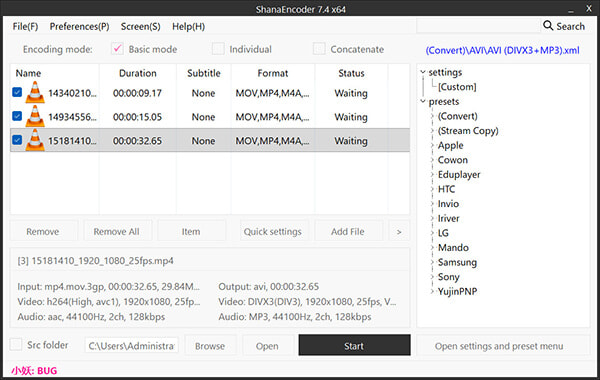The image size is (600, 380).
Task: Click the output folder path field
Action: coord(132,346)
